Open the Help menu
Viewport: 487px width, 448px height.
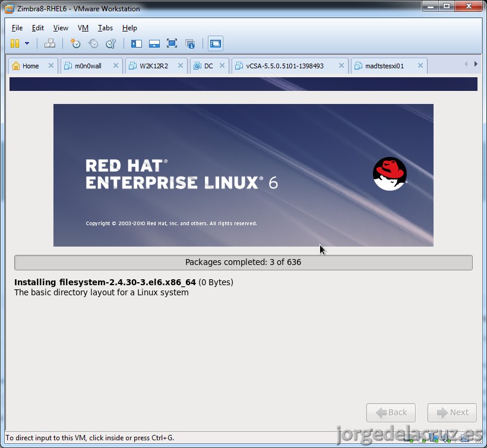[129, 28]
